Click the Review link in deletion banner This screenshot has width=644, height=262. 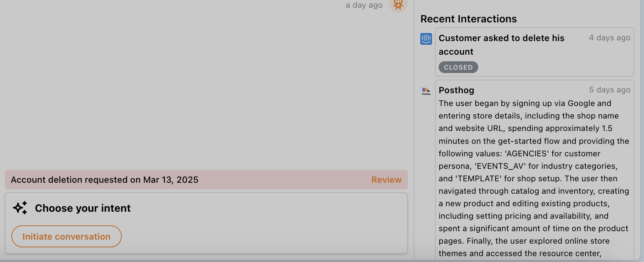(386, 180)
